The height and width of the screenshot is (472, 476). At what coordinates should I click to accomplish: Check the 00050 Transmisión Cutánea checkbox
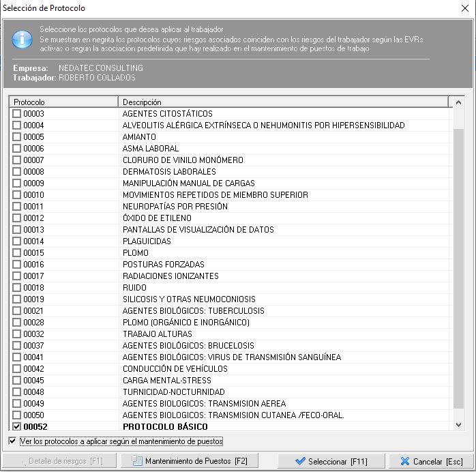16,415
